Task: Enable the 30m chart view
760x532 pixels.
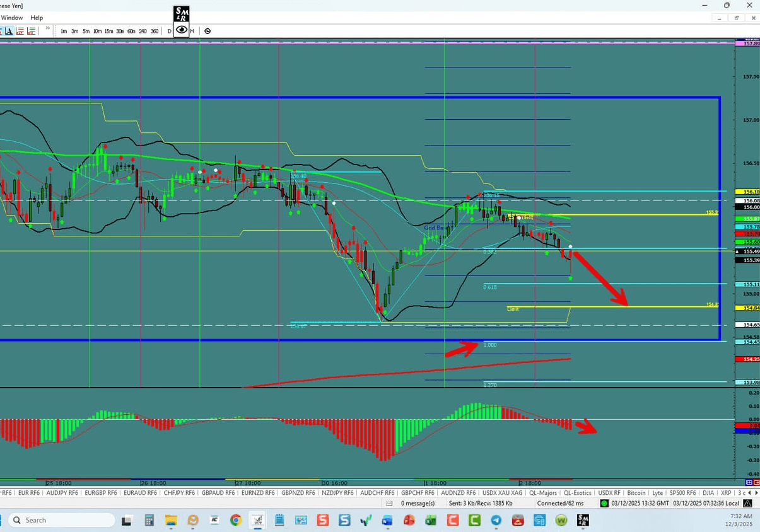Action: click(120, 31)
